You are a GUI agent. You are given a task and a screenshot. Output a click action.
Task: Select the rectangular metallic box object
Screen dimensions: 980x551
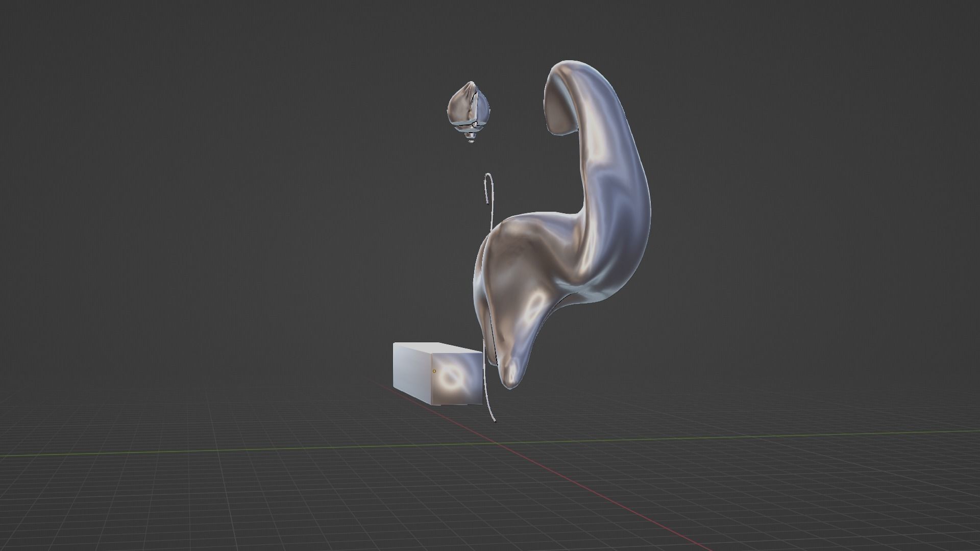click(x=438, y=374)
